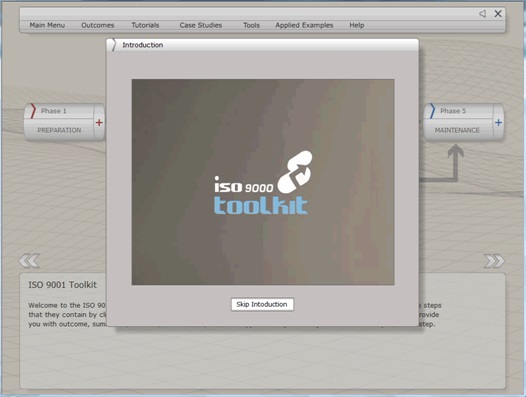The width and height of the screenshot is (526, 397).
Task: Go back using the double left arrows
Action: click(29, 261)
